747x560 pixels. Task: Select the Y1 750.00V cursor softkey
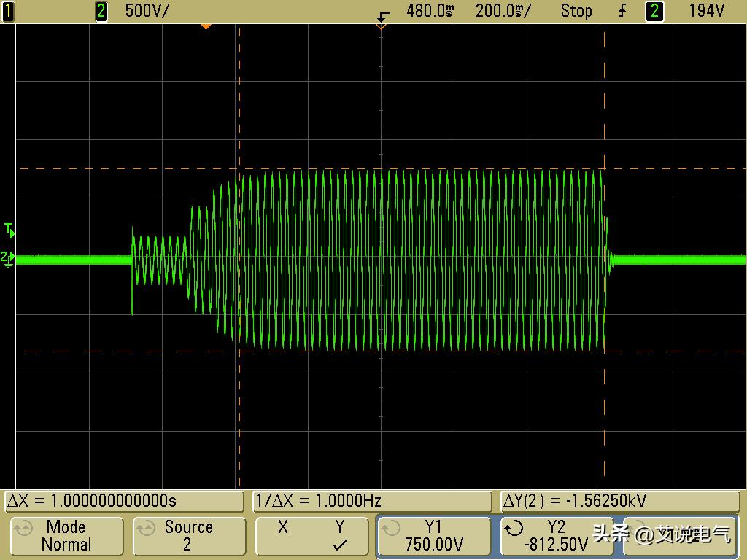click(x=433, y=536)
